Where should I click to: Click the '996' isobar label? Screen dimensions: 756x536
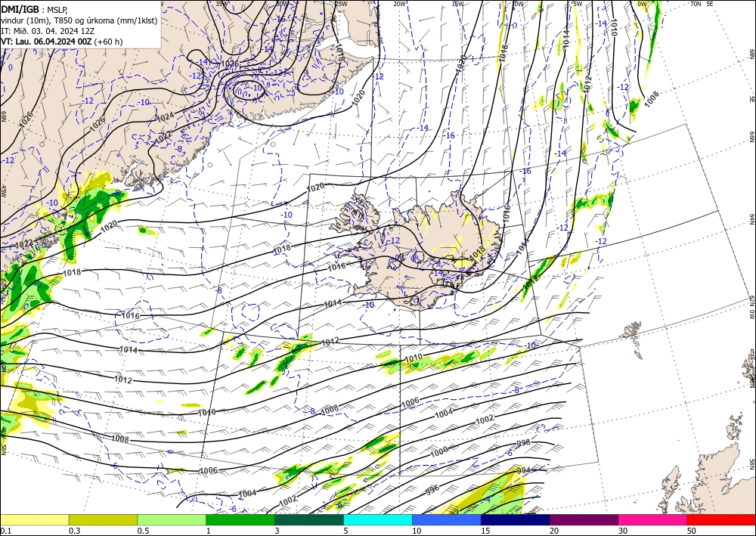pos(433,490)
